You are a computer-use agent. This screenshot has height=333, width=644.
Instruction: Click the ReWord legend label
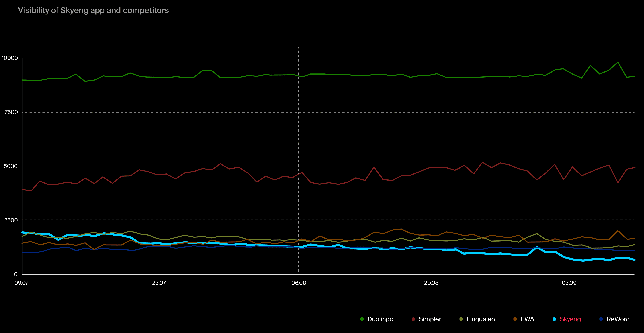tap(618, 319)
